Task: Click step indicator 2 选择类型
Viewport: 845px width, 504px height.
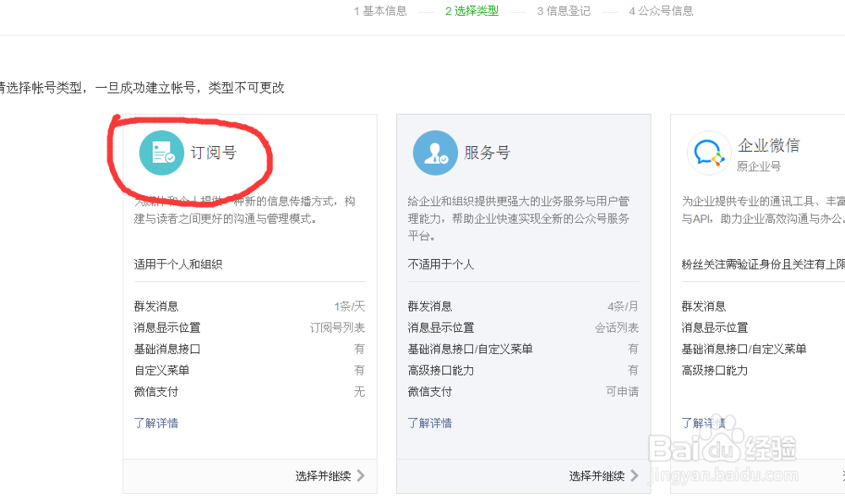Action: click(x=472, y=11)
